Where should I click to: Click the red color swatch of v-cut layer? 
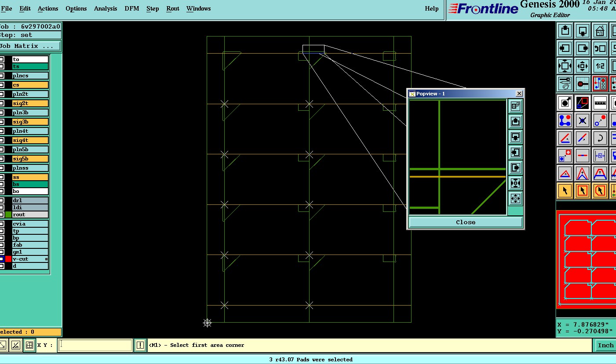[x=8, y=259]
